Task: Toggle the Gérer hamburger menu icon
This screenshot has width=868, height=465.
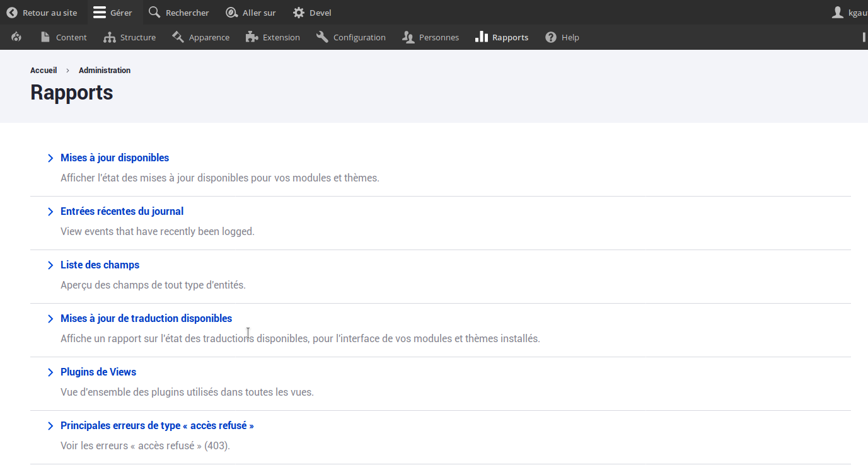Action: (99, 13)
